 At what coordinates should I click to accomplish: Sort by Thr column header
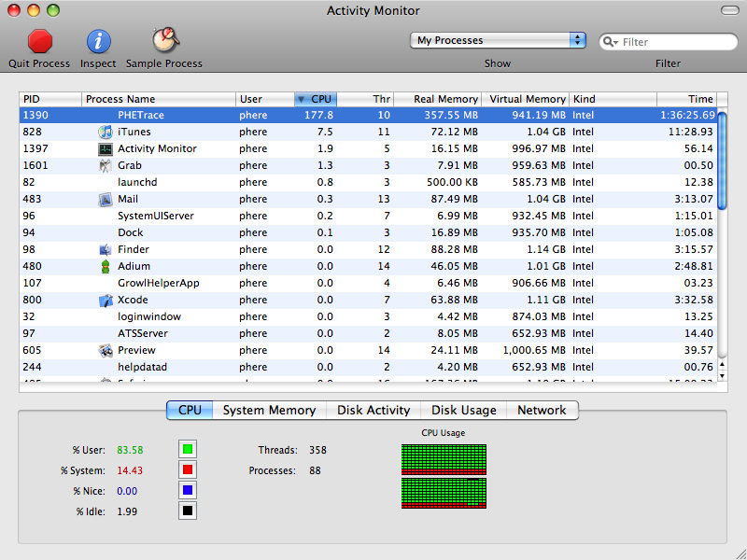[x=365, y=99]
